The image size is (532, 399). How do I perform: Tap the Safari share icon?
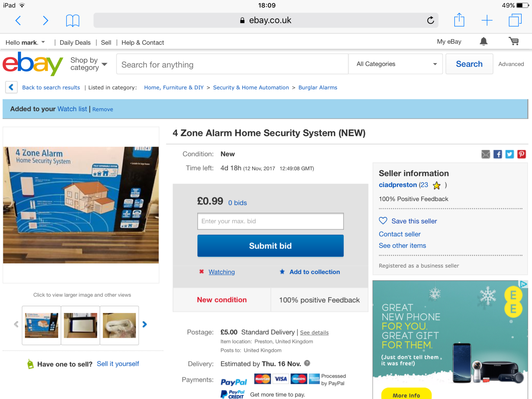459,20
